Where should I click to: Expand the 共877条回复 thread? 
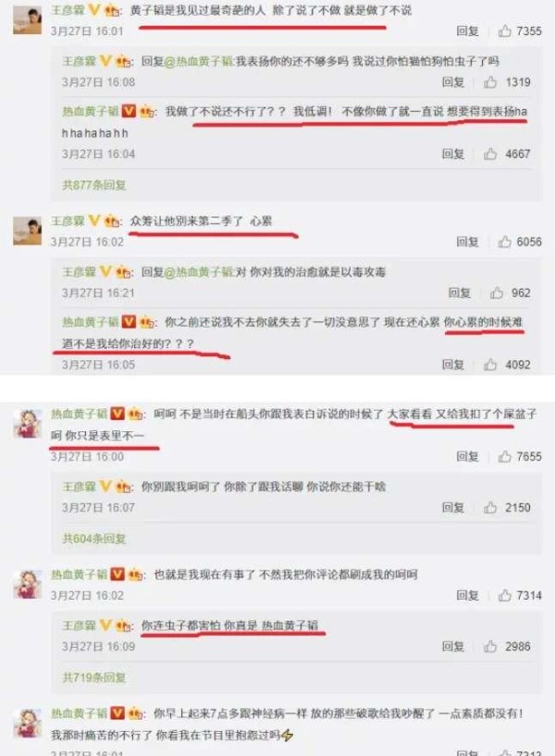coord(94,185)
